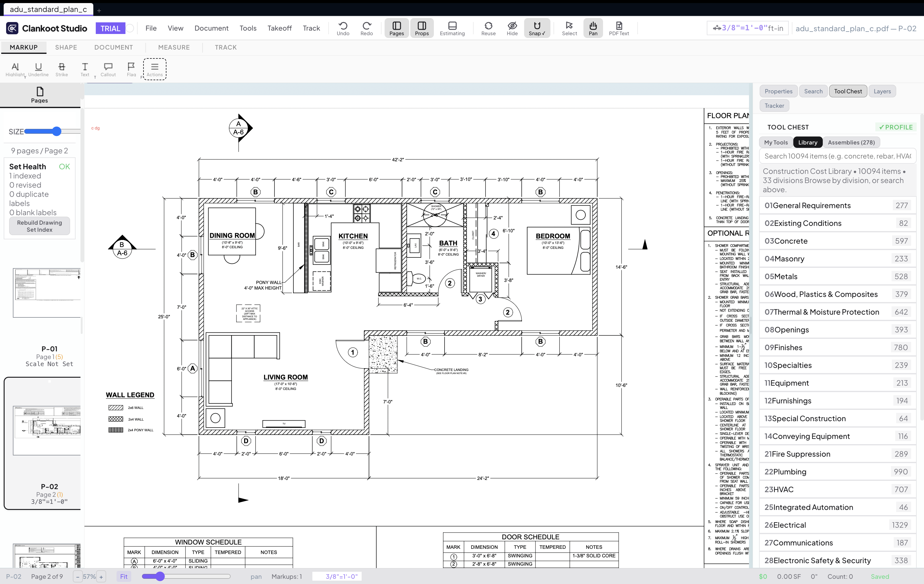Select the P-02 page thumbnail
This screenshot has height=584, width=924.
click(x=47, y=430)
